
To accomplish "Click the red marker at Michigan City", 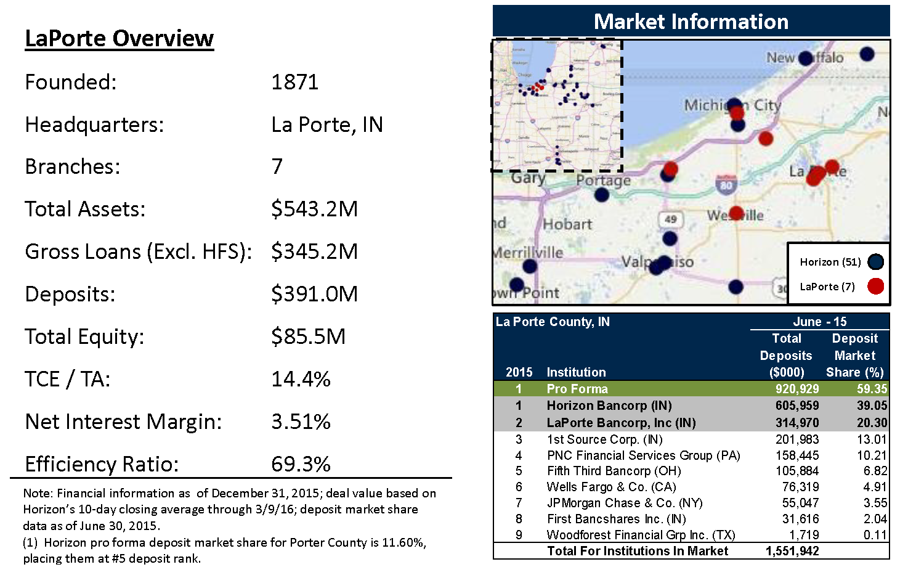I will click(737, 113).
